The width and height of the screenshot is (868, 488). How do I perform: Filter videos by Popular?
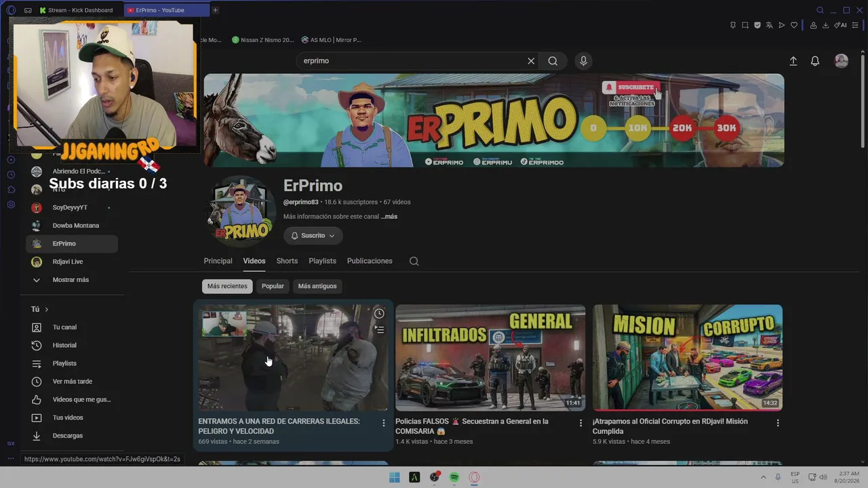tap(273, 286)
